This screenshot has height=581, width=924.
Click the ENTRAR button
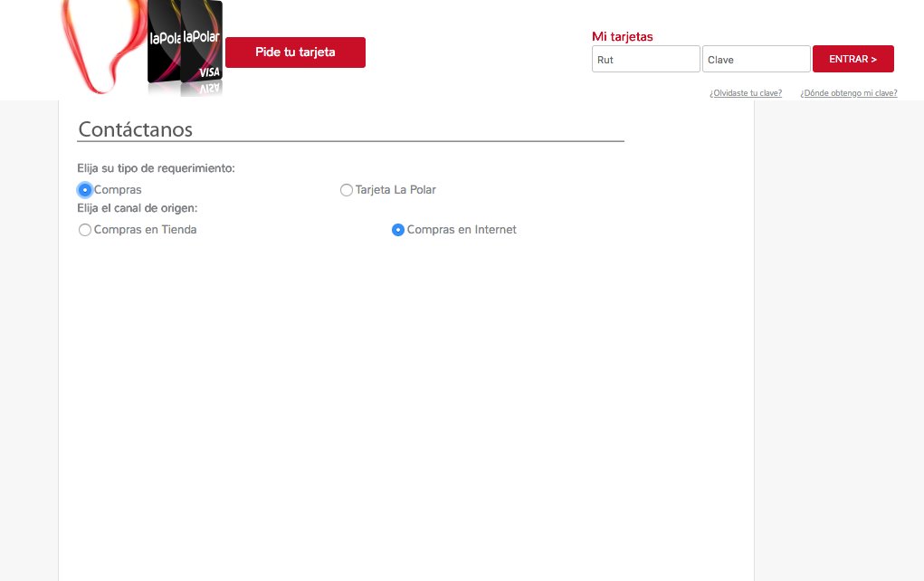853,59
